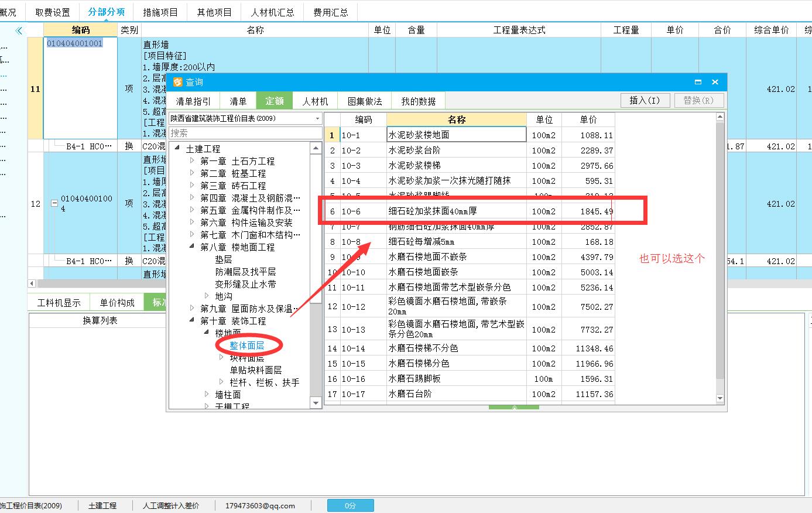Expand 栏杆、栏板、扶手 node
Viewport: 812px width, 513px height.
tap(221, 382)
